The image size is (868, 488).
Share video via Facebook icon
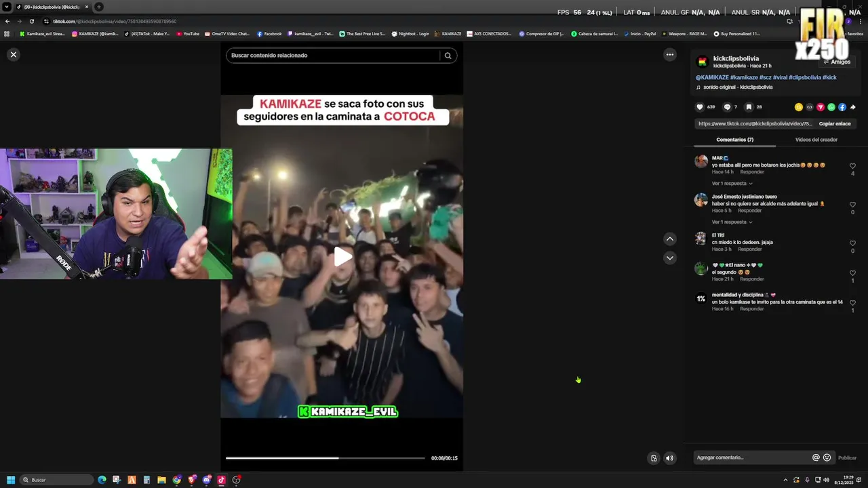(842, 107)
